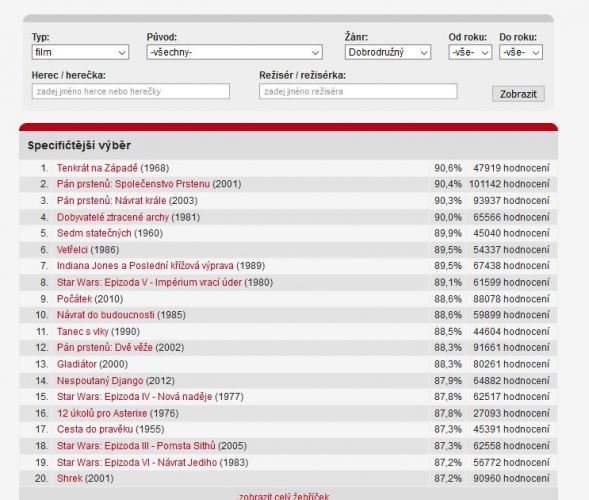This screenshot has height=500, width=589.
Task: Open Shrek film link
Action: 69,479
